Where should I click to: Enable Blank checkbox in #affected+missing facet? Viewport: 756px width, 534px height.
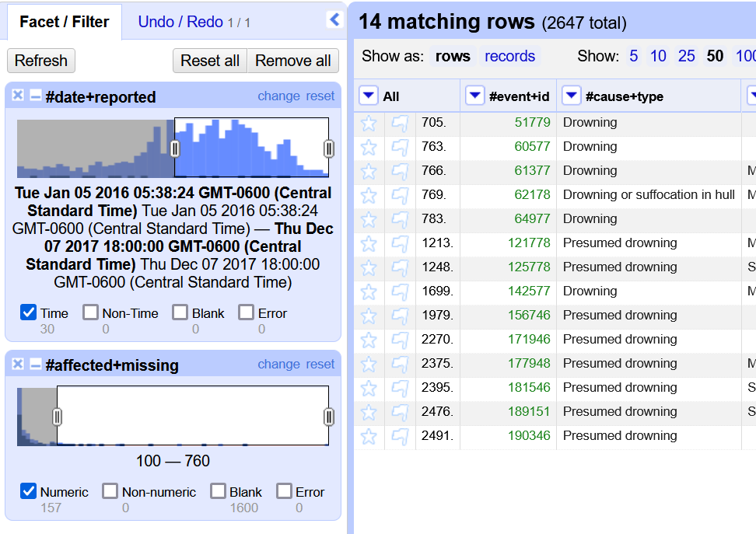point(219,491)
